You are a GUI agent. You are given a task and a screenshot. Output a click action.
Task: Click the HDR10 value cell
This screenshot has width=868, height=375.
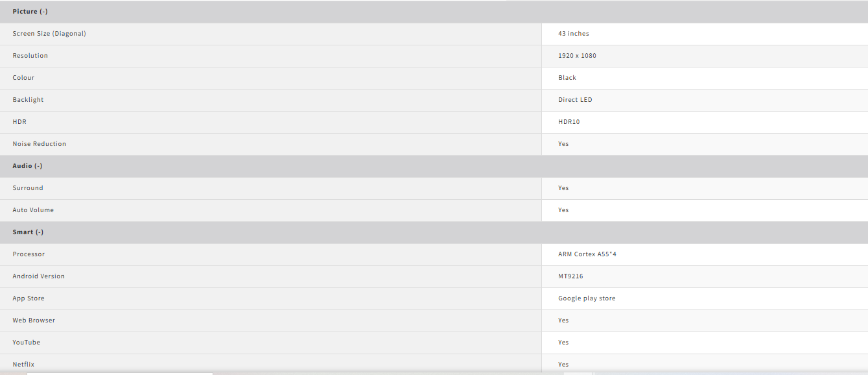click(x=569, y=122)
